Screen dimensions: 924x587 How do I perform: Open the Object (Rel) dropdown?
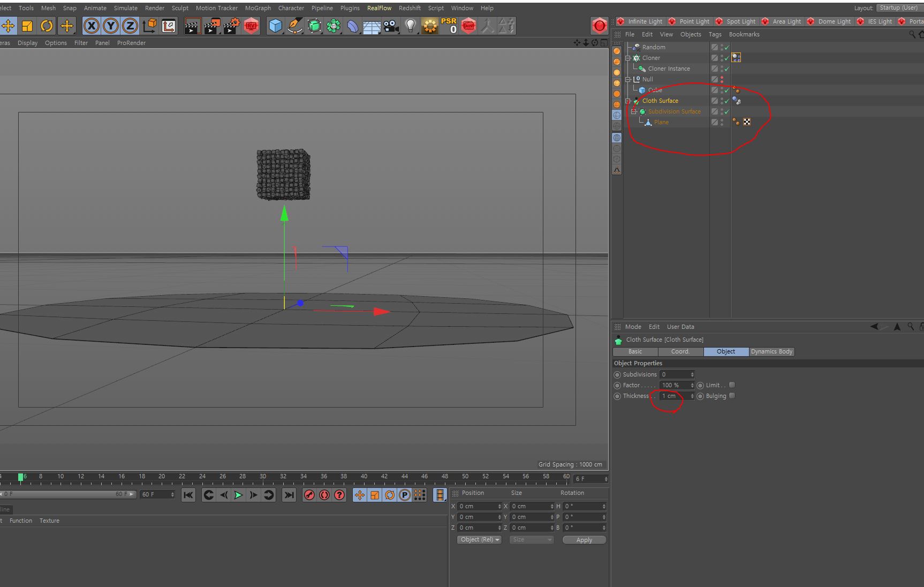point(479,540)
